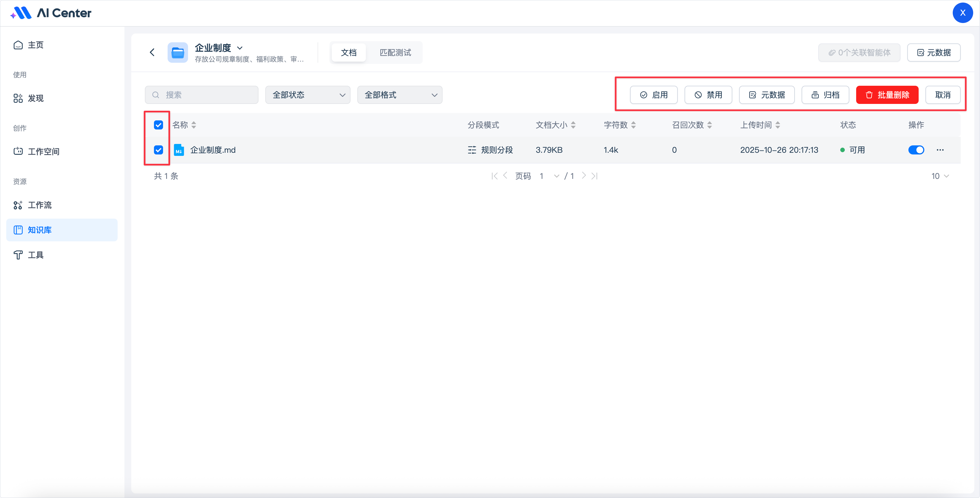
Task: Open 发现 from the sidebar
Action: point(36,98)
